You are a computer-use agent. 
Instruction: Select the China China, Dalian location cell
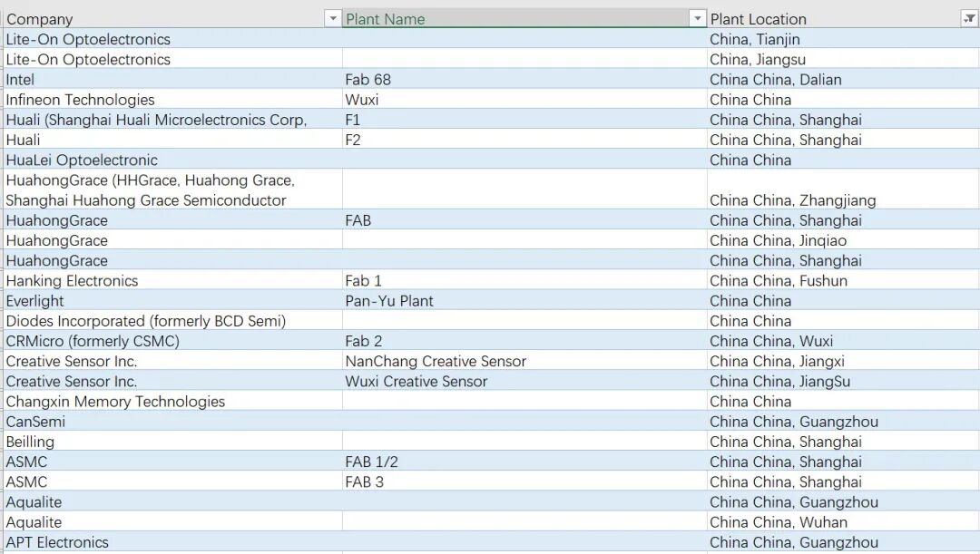(843, 79)
